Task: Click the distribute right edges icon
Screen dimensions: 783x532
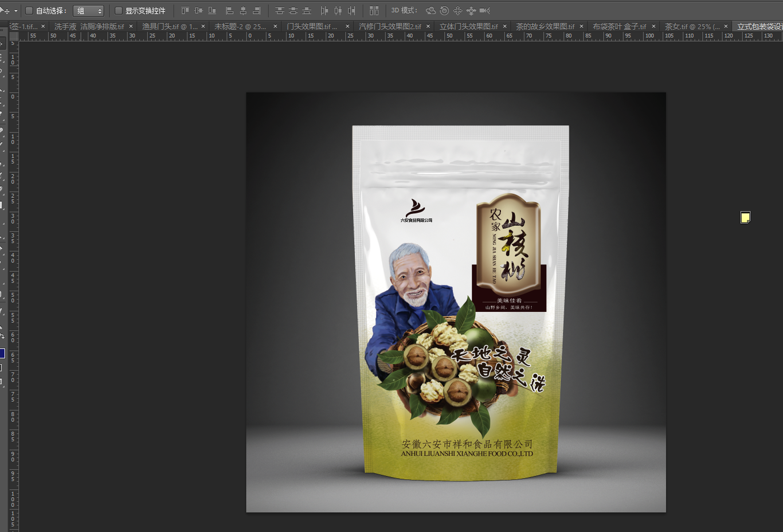Action: (x=351, y=10)
